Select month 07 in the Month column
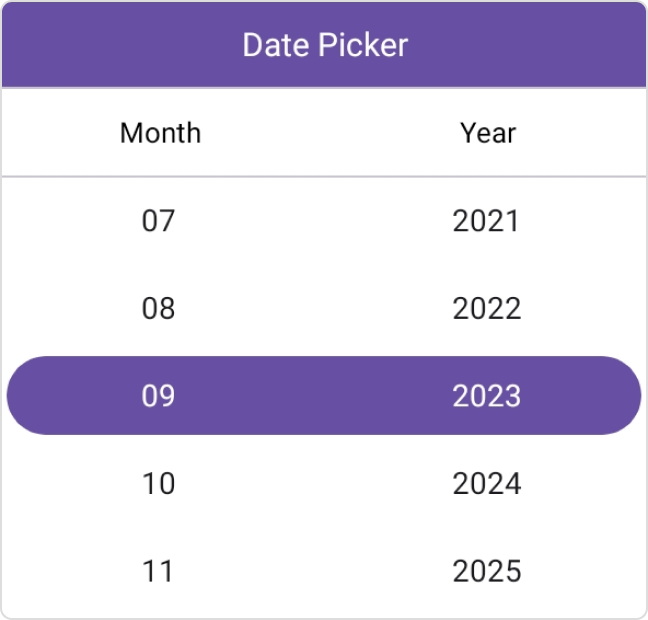 (x=158, y=220)
